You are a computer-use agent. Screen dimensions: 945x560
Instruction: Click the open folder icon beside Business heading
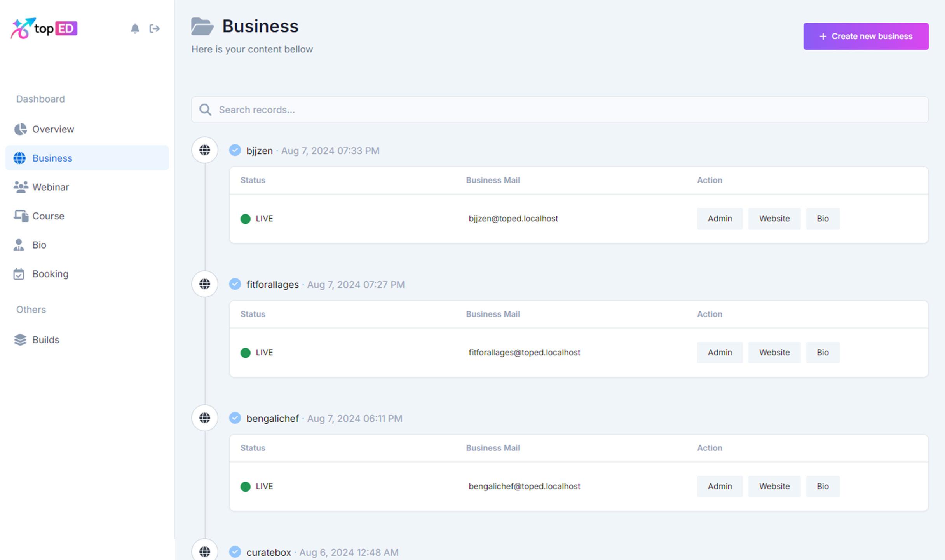[x=202, y=26]
